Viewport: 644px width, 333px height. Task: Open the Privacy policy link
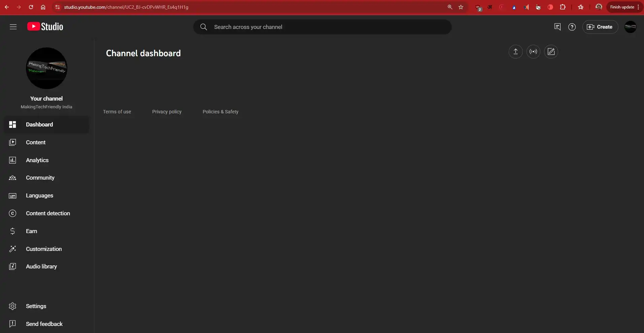tap(167, 112)
